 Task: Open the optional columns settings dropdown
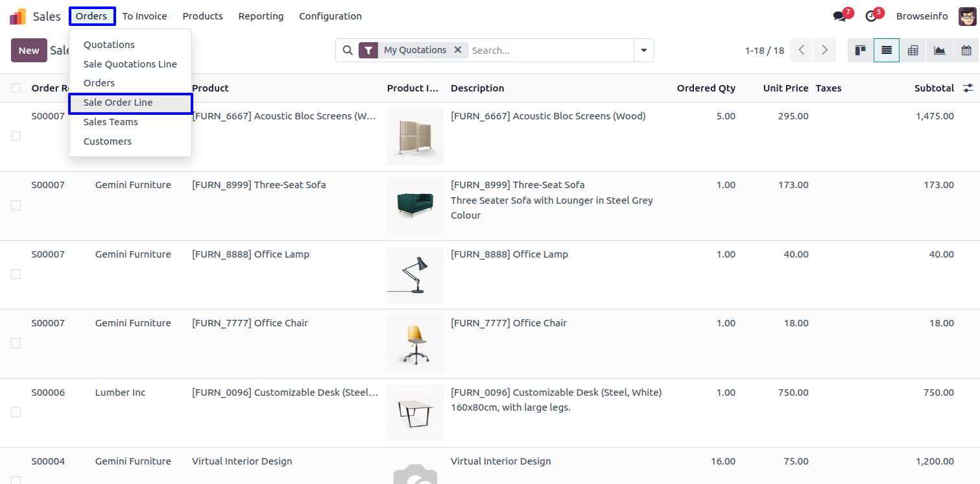pos(968,88)
